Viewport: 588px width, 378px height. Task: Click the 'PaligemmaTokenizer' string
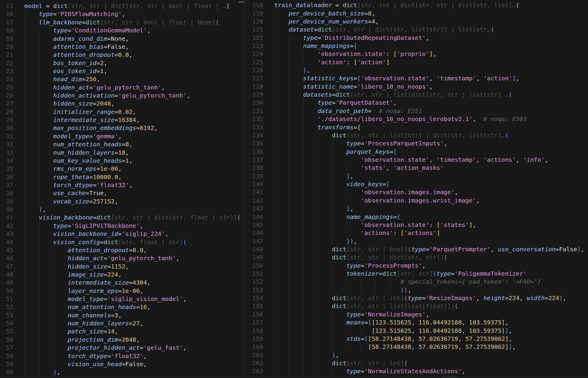click(490, 274)
